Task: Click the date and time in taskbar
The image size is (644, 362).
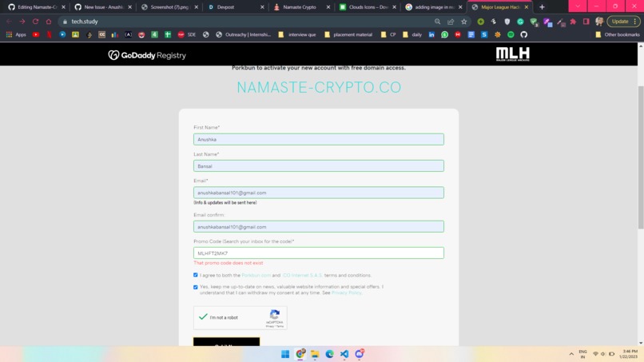Action: pyautogui.click(x=629, y=354)
